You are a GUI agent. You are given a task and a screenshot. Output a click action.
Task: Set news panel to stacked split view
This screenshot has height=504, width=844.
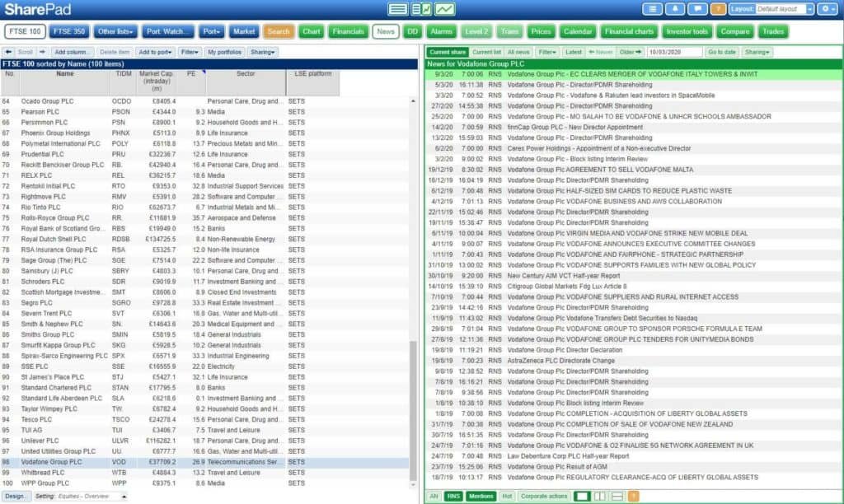point(617,496)
